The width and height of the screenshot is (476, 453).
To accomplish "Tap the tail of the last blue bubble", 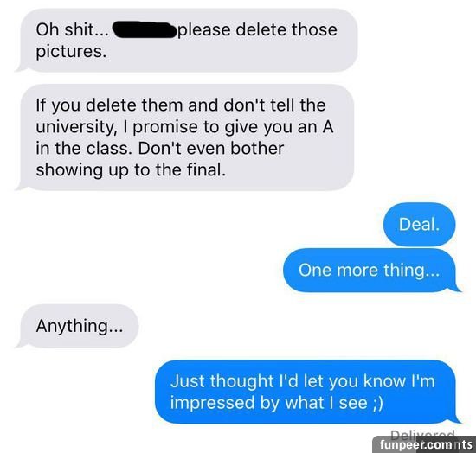I will pos(456,419).
